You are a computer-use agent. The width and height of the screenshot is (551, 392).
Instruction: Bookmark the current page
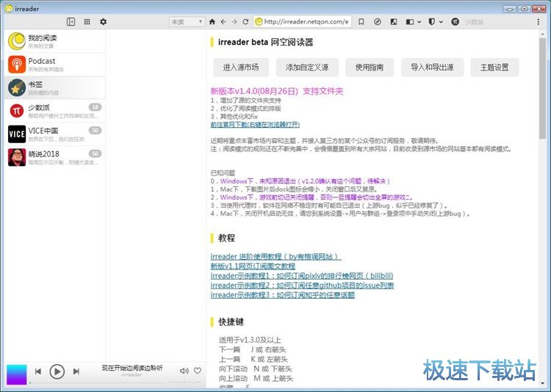coord(363,22)
